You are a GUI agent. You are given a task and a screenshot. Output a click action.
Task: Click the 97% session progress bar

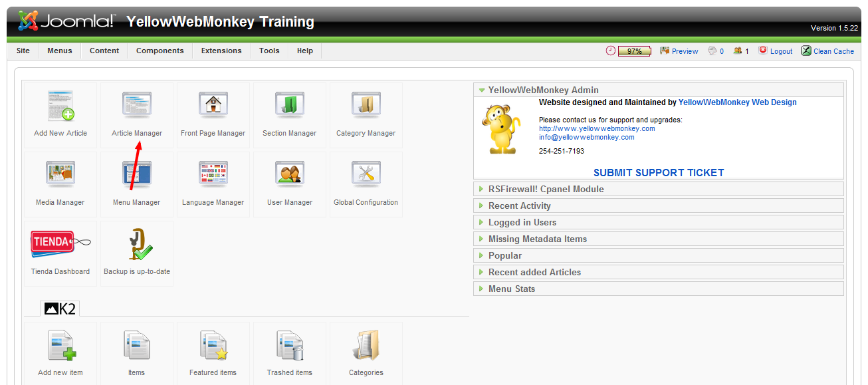635,51
